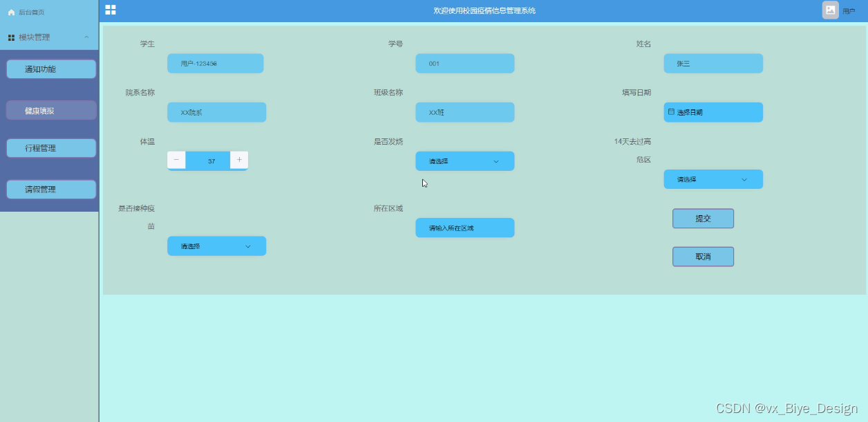Click the grid menu icon in header
This screenshot has width=868, height=422.
click(x=111, y=10)
